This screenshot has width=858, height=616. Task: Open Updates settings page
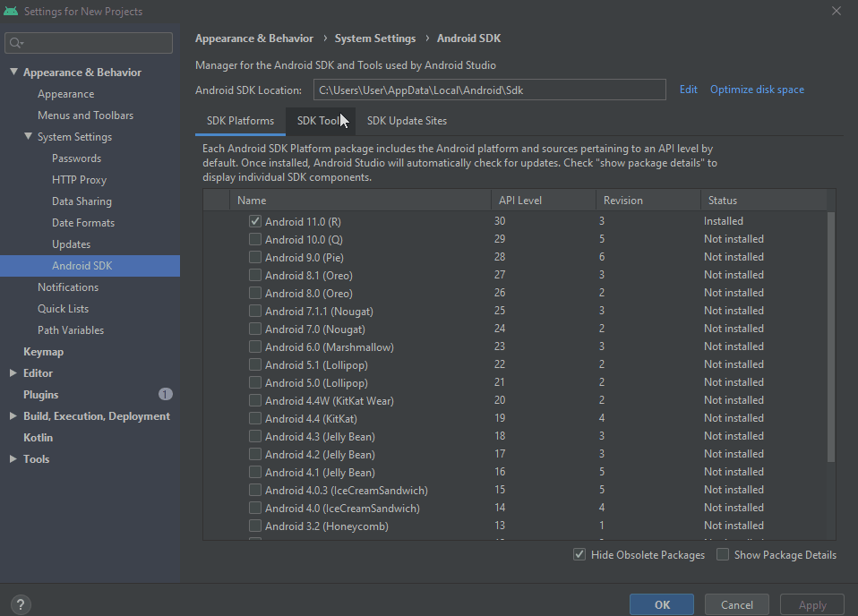(x=71, y=244)
